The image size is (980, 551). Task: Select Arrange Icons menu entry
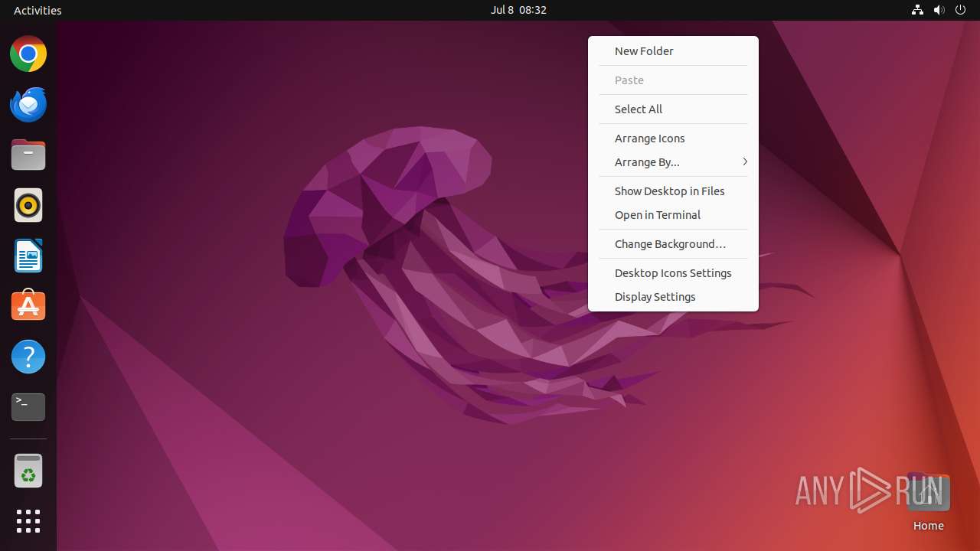pyautogui.click(x=673, y=139)
